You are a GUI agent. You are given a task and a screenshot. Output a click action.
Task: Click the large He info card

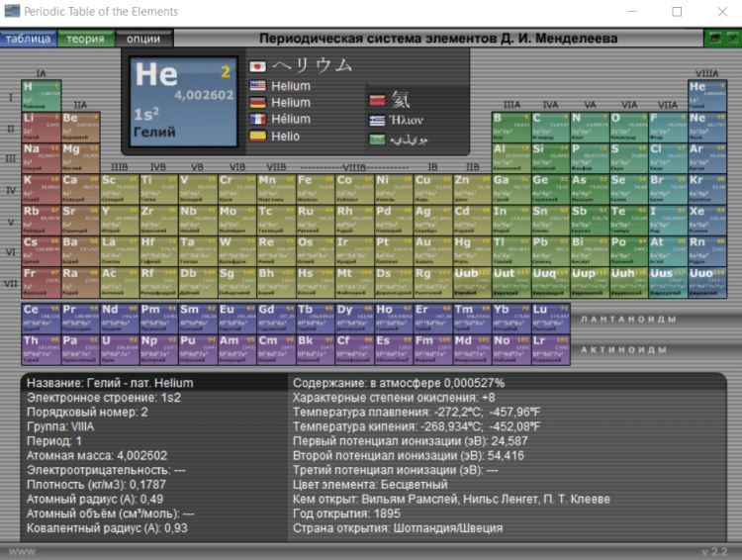[x=183, y=102]
